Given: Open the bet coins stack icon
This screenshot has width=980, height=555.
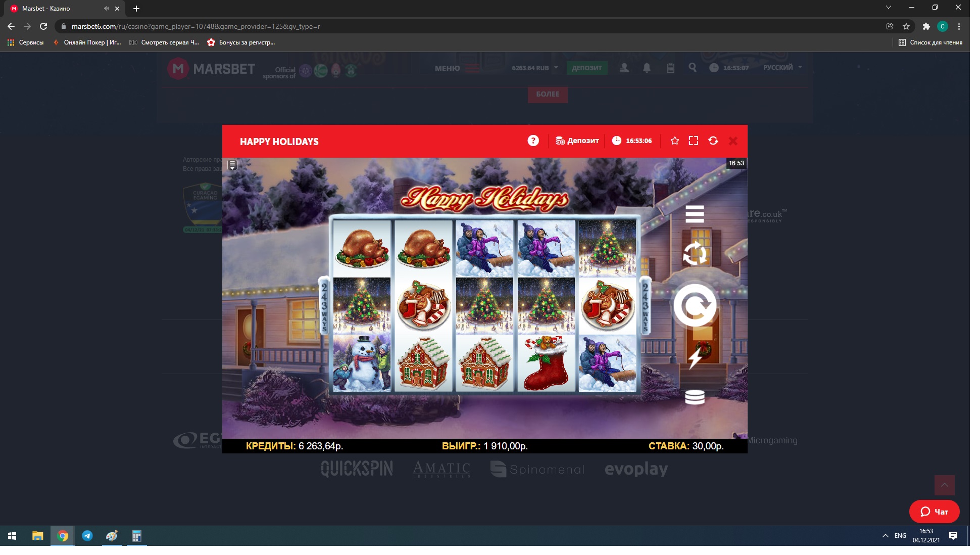Looking at the screenshot, I should click(695, 397).
